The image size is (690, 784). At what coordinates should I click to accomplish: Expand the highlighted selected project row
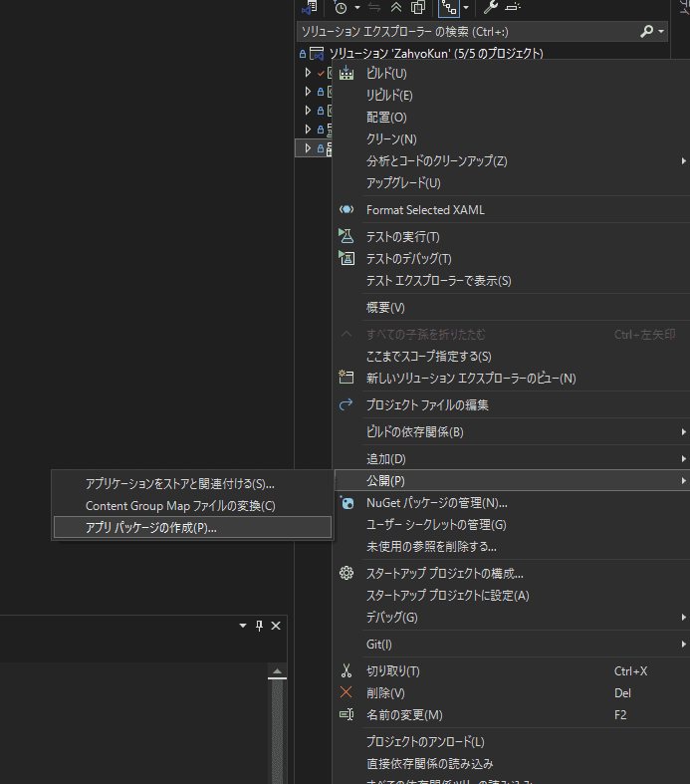[308, 148]
